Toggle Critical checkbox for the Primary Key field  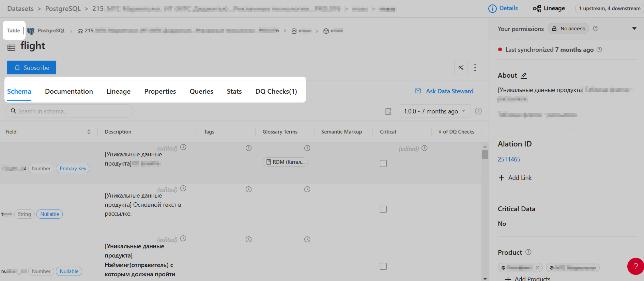[x=383, y=163]
